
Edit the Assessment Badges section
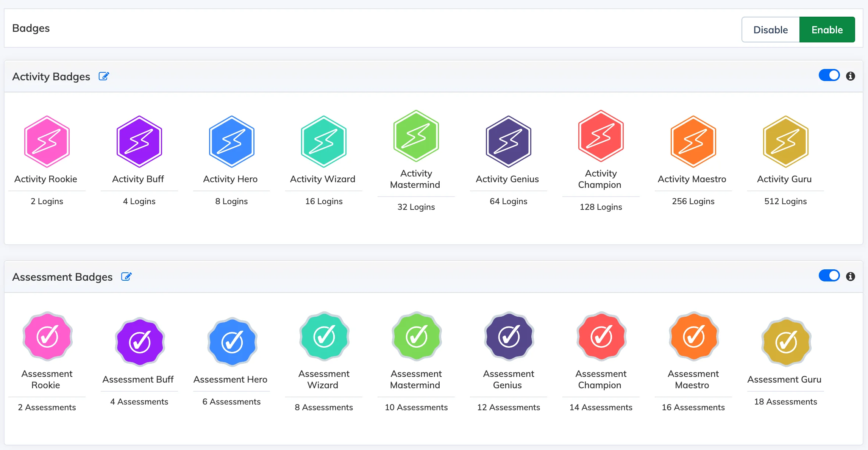pyautogui.click(x=126, y=277)
